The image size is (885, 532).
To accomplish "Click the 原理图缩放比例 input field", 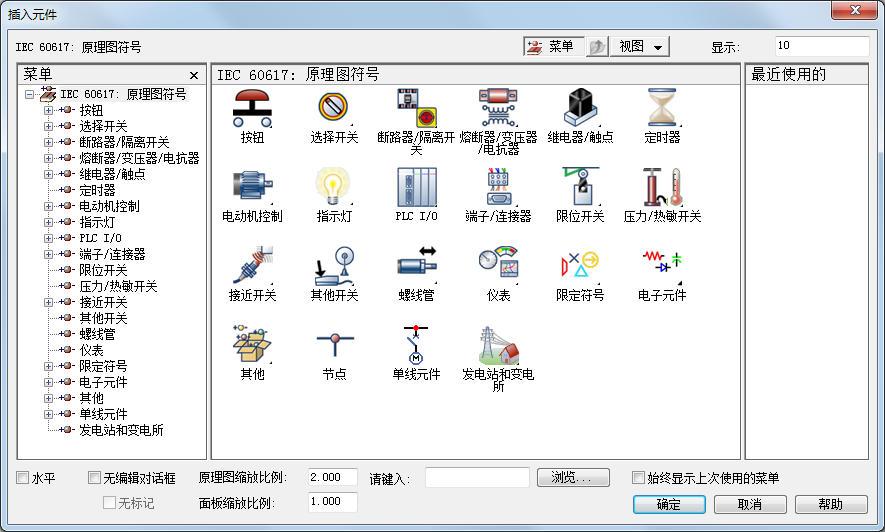I will [x=332, y=477].
